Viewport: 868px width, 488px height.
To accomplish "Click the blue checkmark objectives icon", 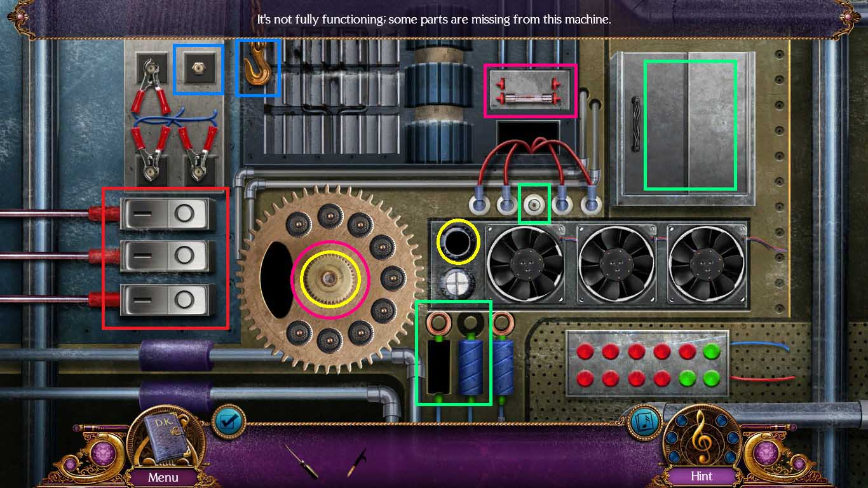I will pos(230,421).
